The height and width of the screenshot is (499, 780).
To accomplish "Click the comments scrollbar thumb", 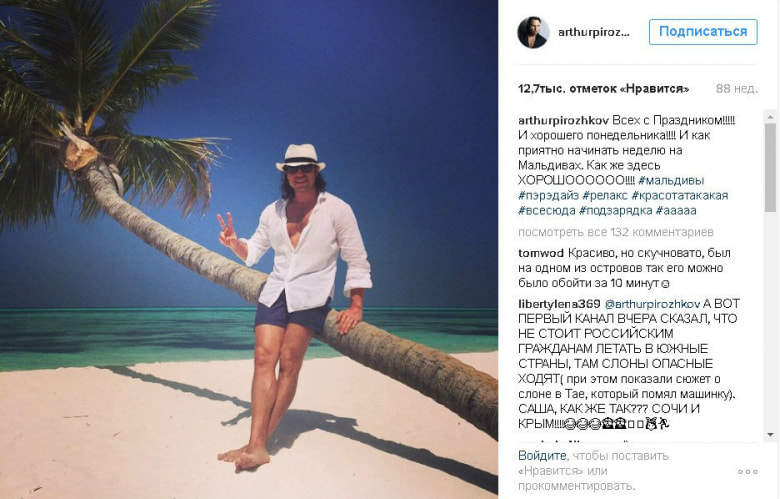I will [x=770, y=165].
